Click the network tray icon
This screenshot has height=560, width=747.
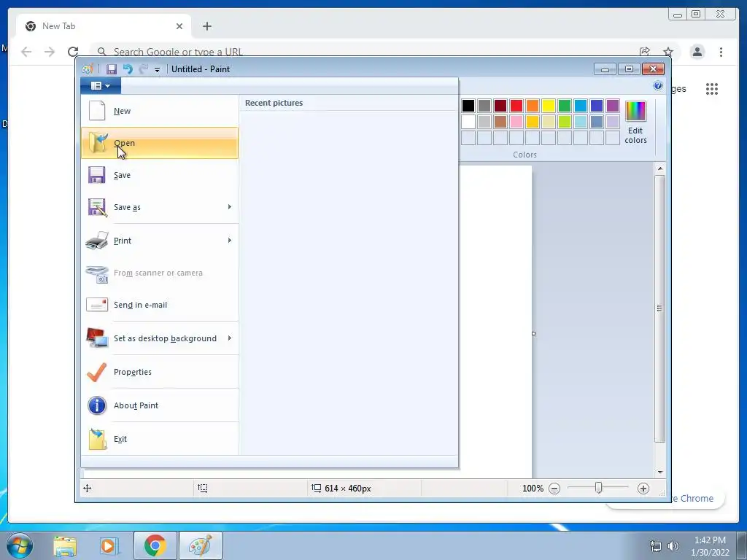click(x=656, y=546)
